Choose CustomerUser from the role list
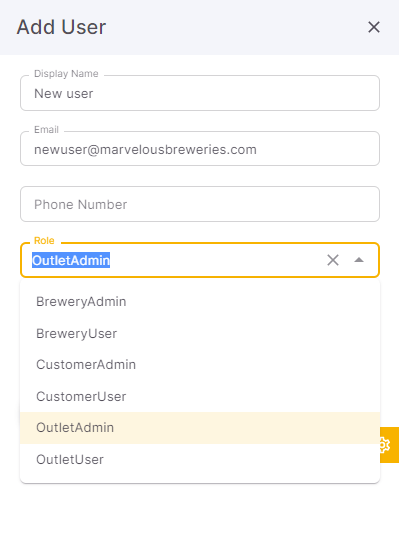 click(x=200, y=396)
